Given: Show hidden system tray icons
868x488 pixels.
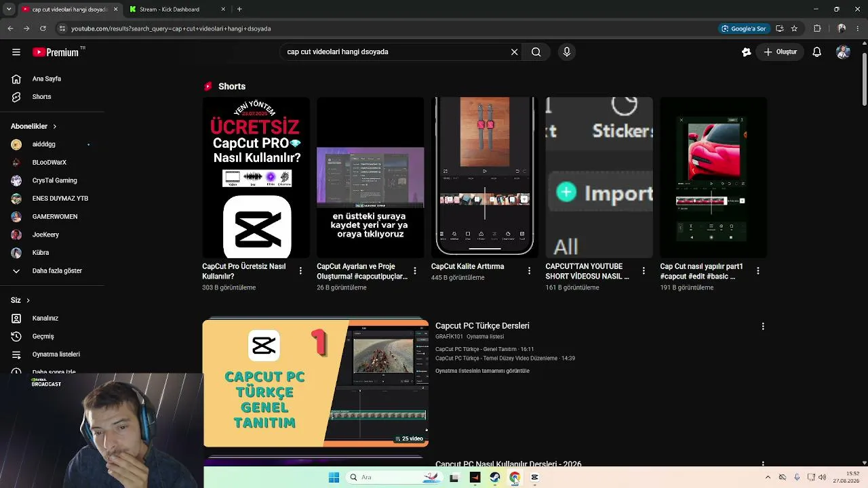Looking at the screenshot, I should [768, 477].
